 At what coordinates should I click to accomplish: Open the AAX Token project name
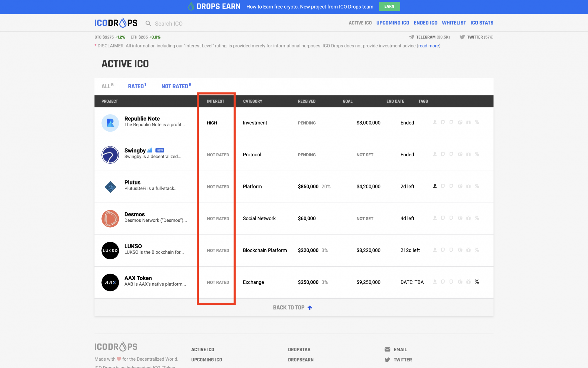pyautogui.click(x=138, y=278)
